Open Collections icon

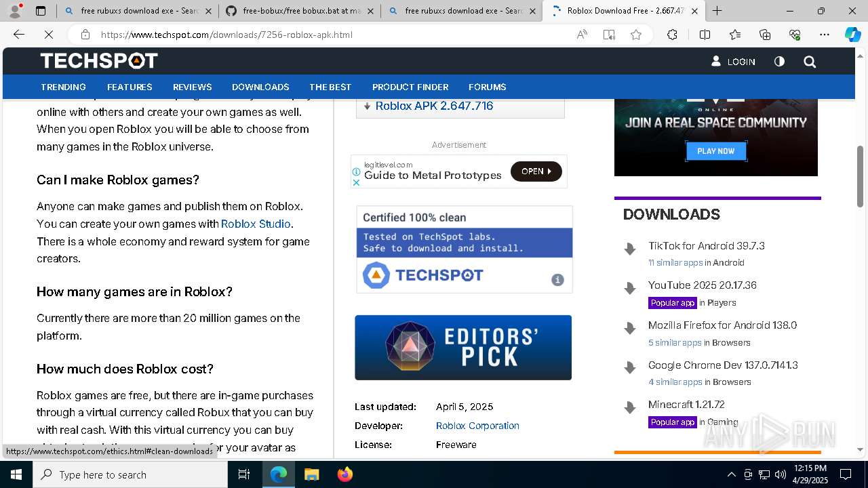(765, 35)
